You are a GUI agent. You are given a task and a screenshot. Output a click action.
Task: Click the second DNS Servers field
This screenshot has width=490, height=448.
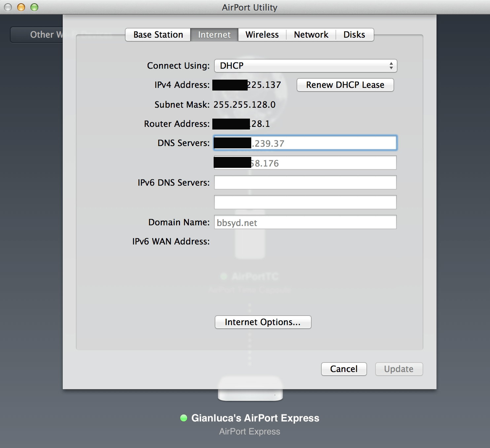pos(305,163)
